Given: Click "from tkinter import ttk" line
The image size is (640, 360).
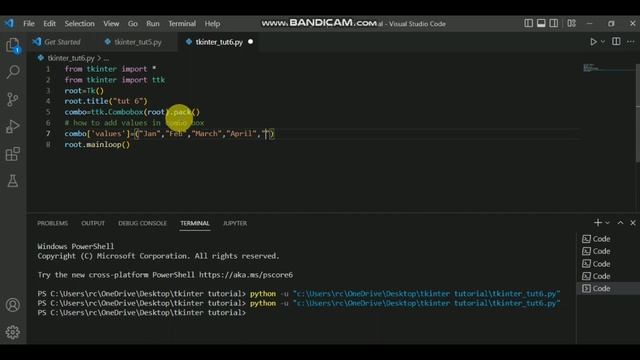Looking at the screenshot, I should pos(115,80).
